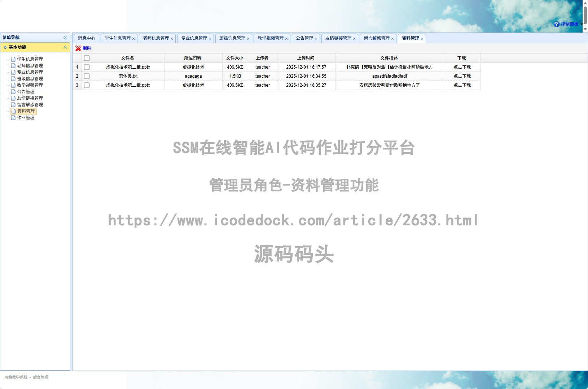Collapse the menu navigation with « arrow
588x389 pixels.
pos(65,37)
